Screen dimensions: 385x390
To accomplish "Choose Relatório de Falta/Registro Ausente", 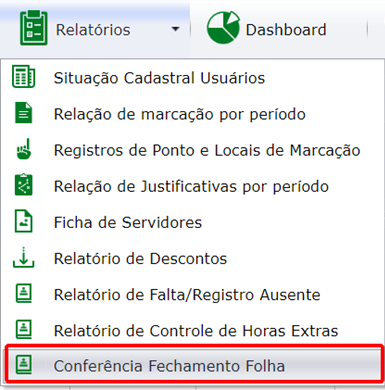I will coord(192,294).
